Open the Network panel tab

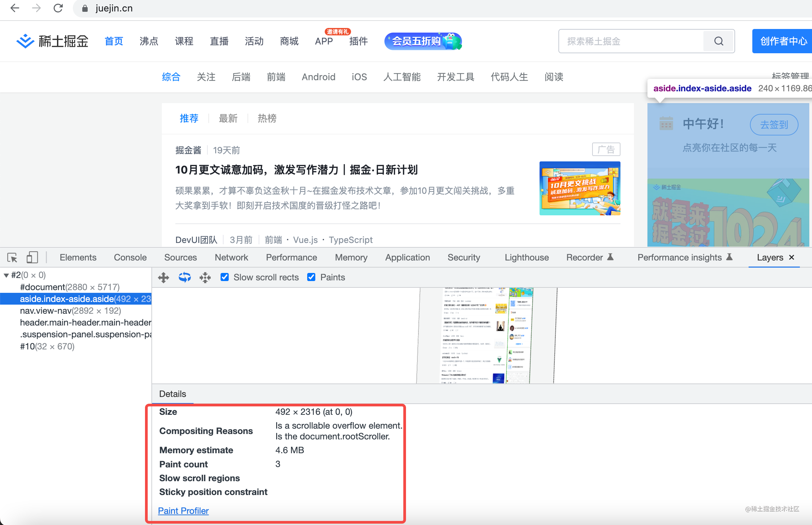tap(231, 257)
